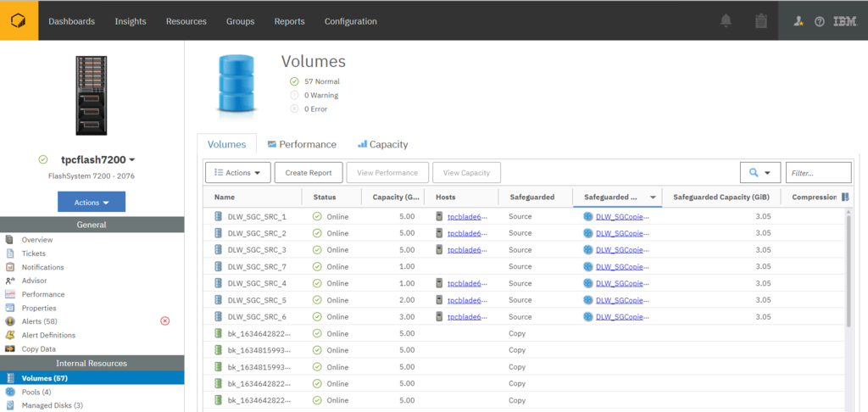Open Alerts (58) in sidebar
The width and height of the screenshot is (868, 412).
point(39,321)
